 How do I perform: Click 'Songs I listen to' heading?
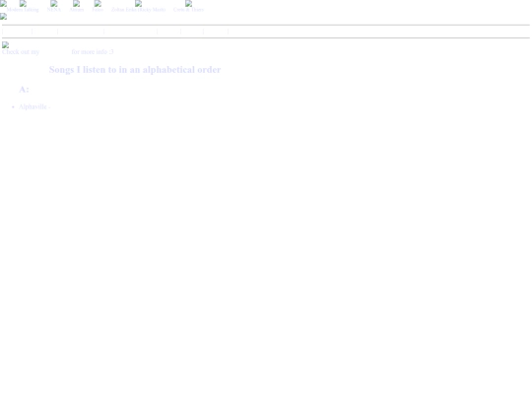pos(135,70)
